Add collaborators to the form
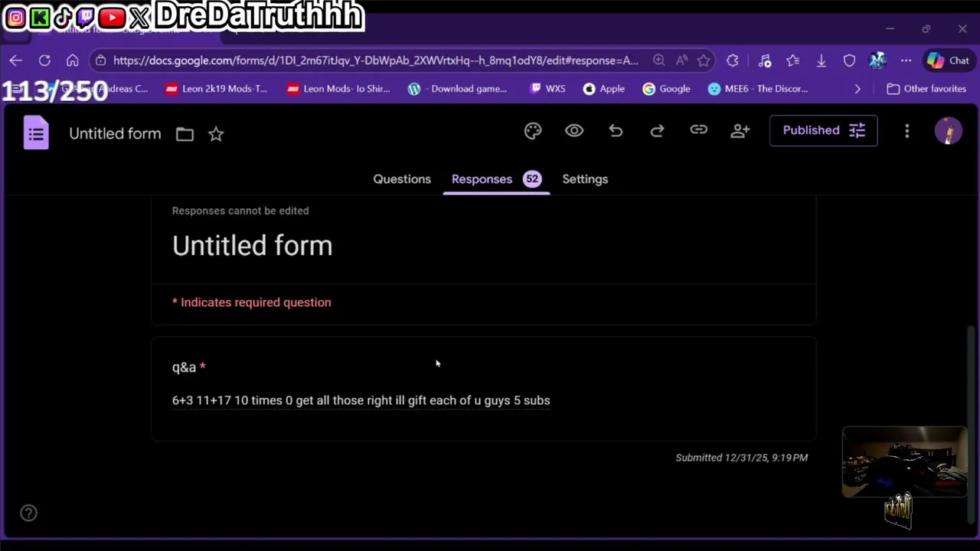Screen dimensions: 980x551 (x=740, y=131)
